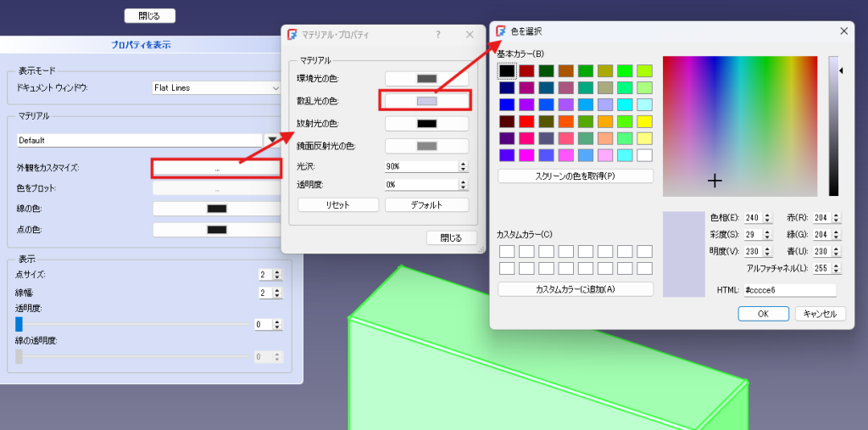
Task: Open the 点の色 color swatch
Action: pyautogui.click(x=216, y=229)
